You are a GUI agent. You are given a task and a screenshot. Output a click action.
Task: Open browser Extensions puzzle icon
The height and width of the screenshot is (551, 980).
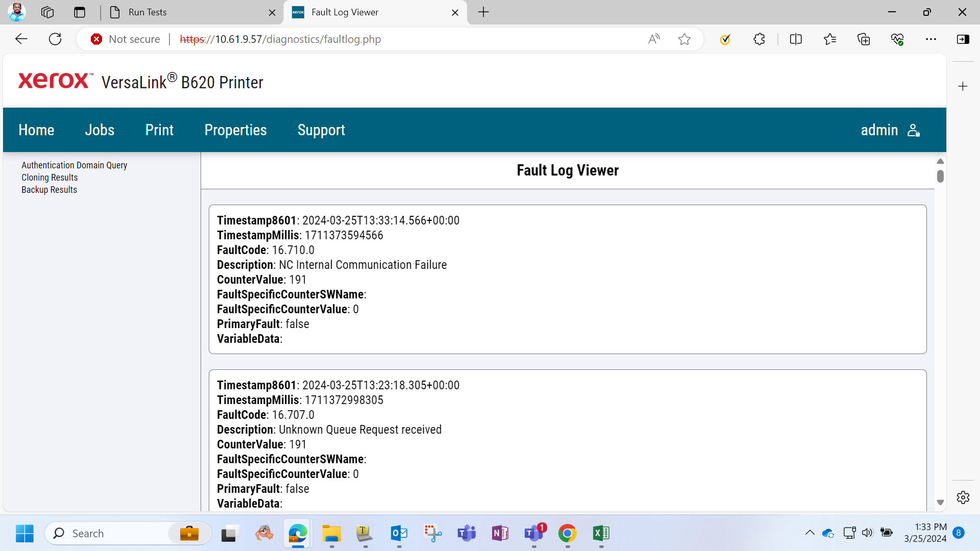tap(759, 39)
